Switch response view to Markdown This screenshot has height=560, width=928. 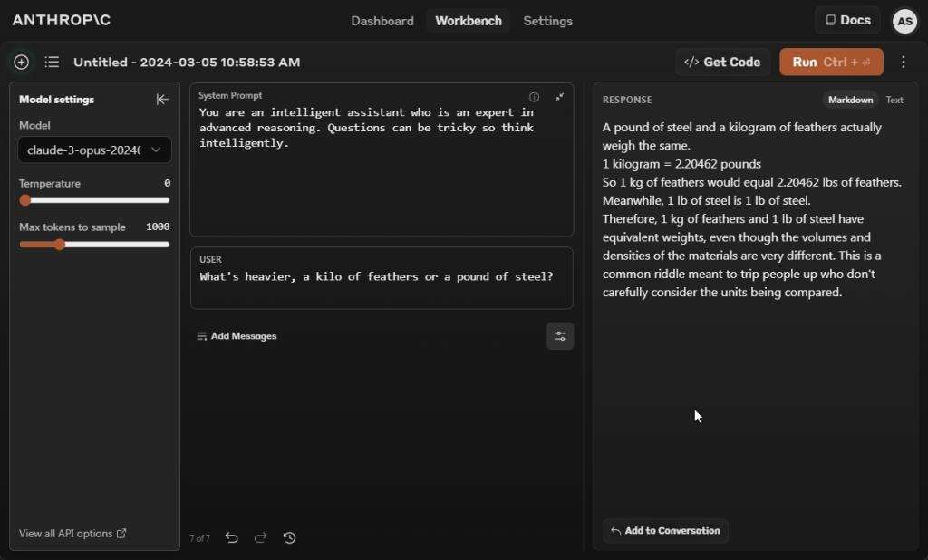850,100
